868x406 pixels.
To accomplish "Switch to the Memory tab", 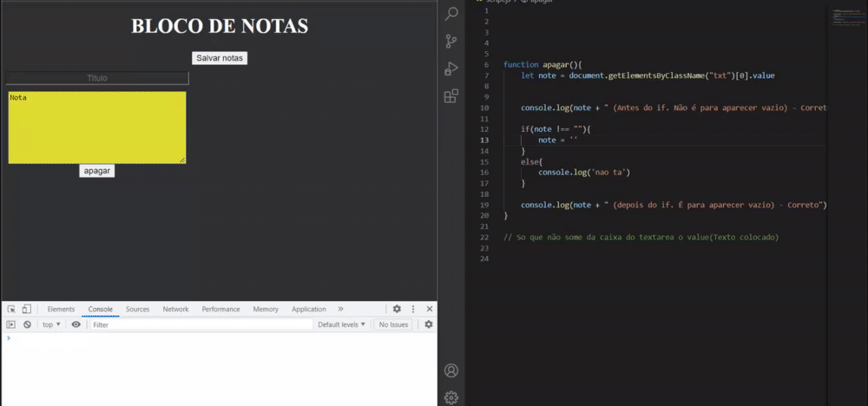I will click(x=266, y=309).
